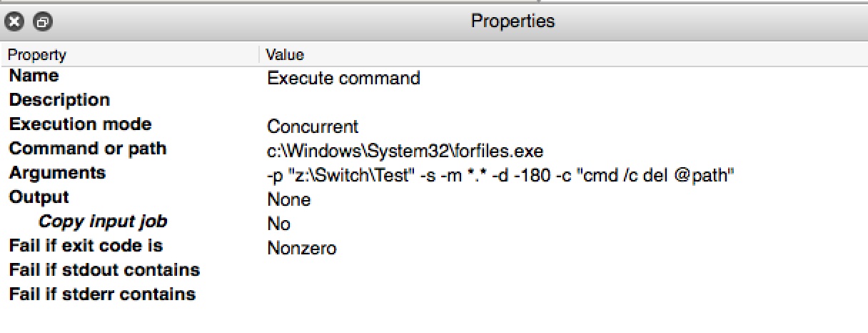The image size is (868, 333).
Task: Click the Properties panel title bar
Action: tap(513, 21)
